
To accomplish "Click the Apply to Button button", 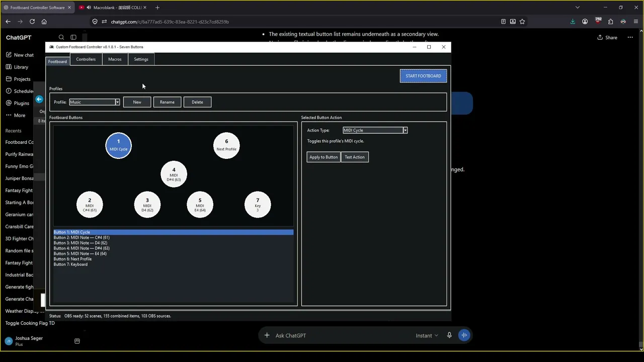I will click(x=324, y=157).
